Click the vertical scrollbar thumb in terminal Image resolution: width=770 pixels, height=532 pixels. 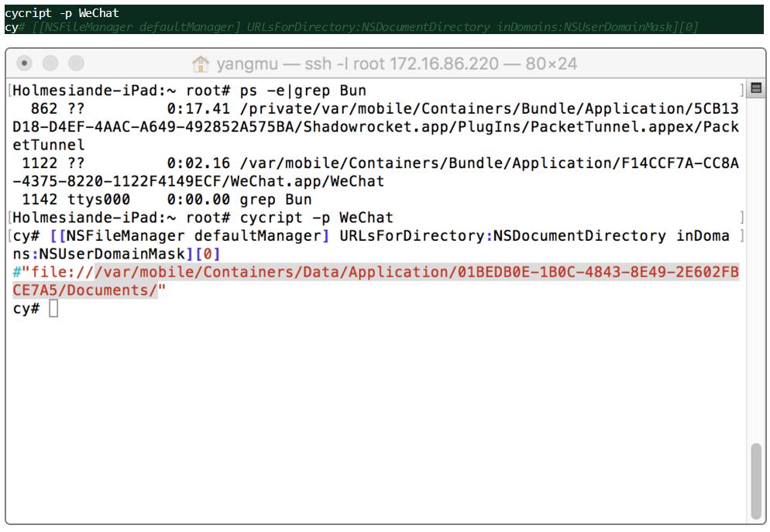[x=757, y=481]
